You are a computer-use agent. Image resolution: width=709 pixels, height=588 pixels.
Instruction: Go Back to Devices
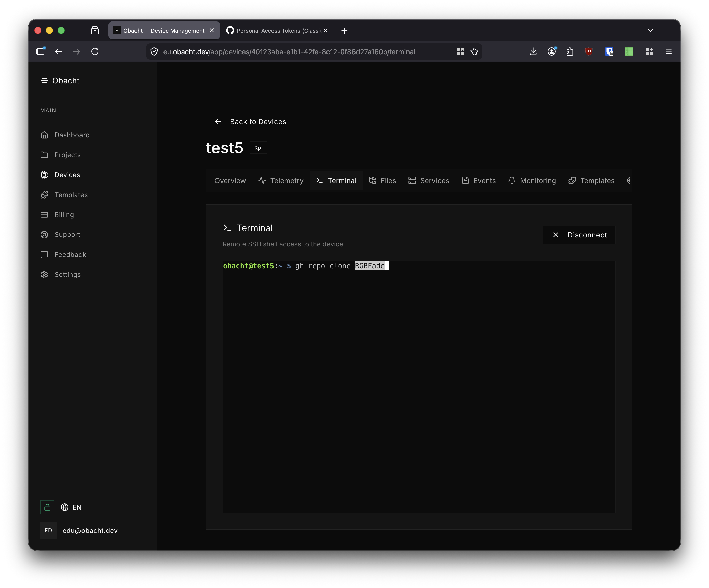click(x=250, y=122)
